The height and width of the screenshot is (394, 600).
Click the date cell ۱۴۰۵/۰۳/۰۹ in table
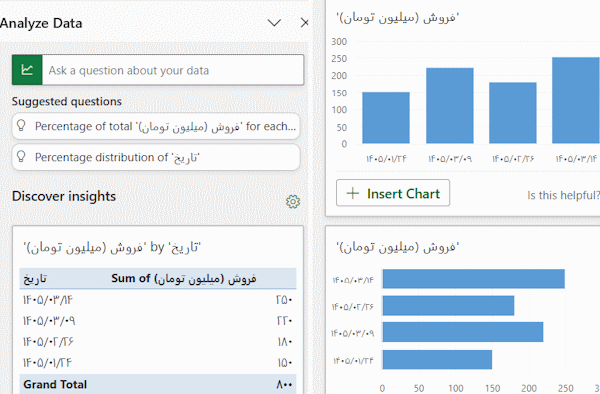(x=49, y=321)
